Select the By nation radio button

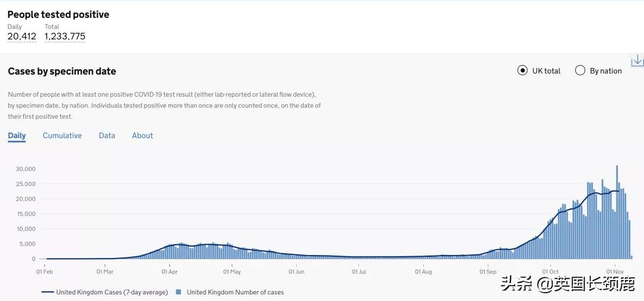coord(580,70)
